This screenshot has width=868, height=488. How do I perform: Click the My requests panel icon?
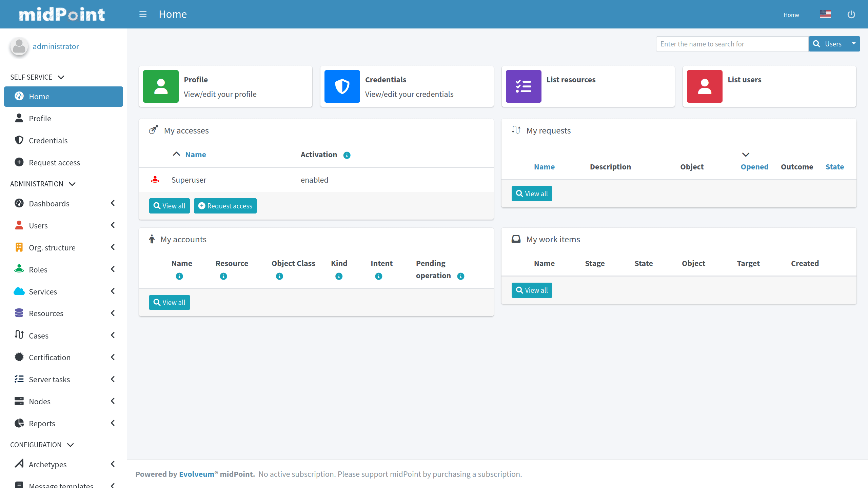516,130
